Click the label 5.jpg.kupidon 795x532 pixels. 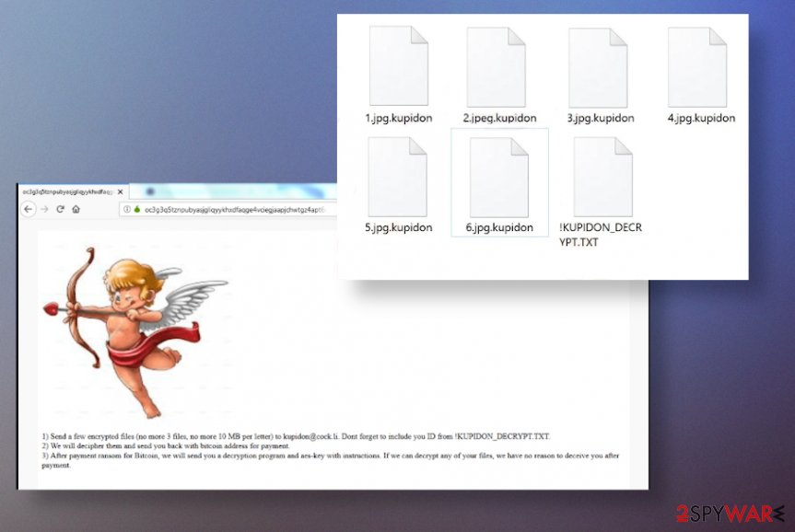pyautogui.click(x=399, y=227)
